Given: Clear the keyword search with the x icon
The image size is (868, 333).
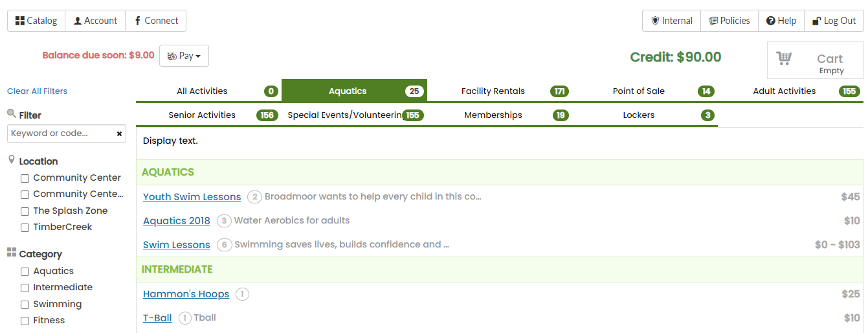Looking at the screenshot, I should point(119,133).
